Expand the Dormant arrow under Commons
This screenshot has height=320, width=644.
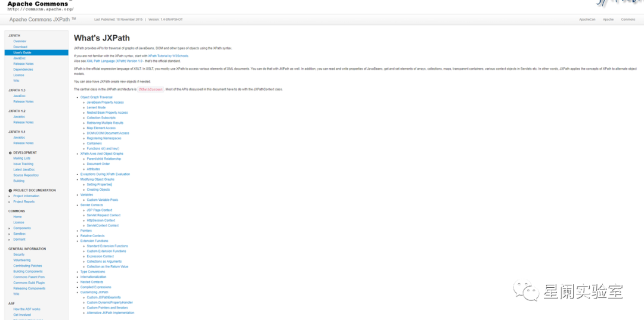tap(10, 240)
